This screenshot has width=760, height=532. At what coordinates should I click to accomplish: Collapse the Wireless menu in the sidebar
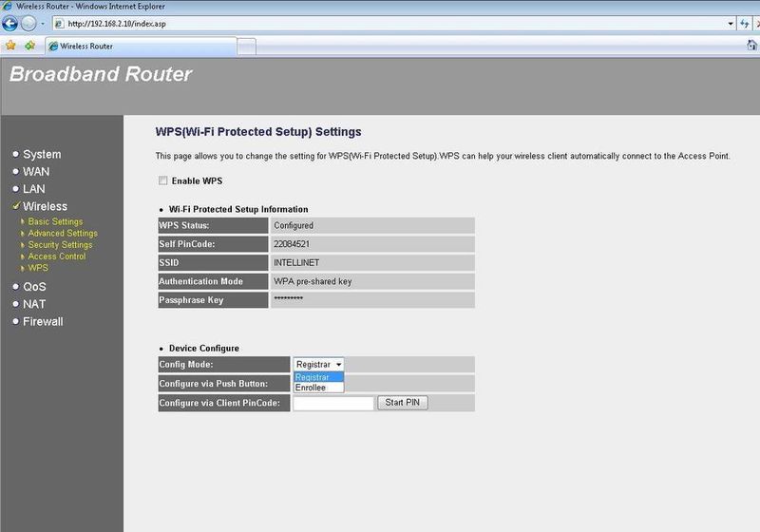45,206
